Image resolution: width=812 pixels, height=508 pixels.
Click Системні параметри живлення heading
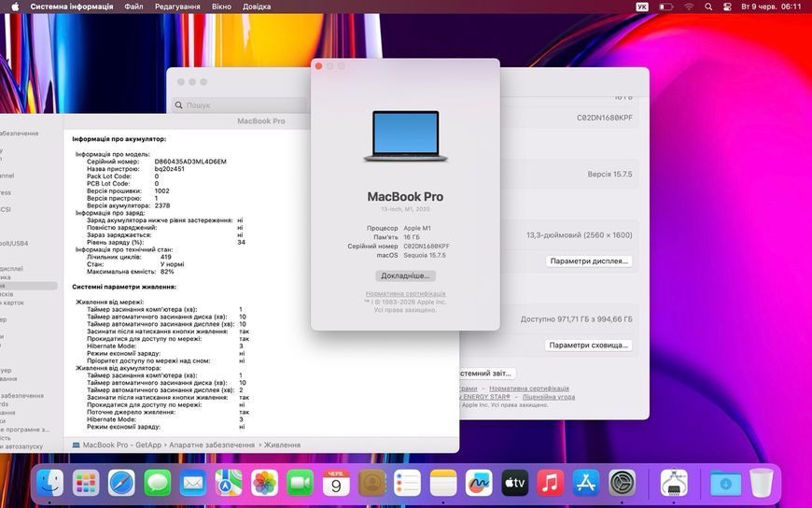click(x=124, y=287)
